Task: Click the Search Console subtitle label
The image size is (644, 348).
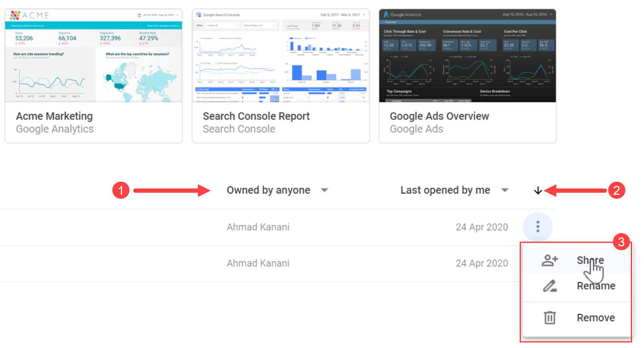Action: click(239, 129)
